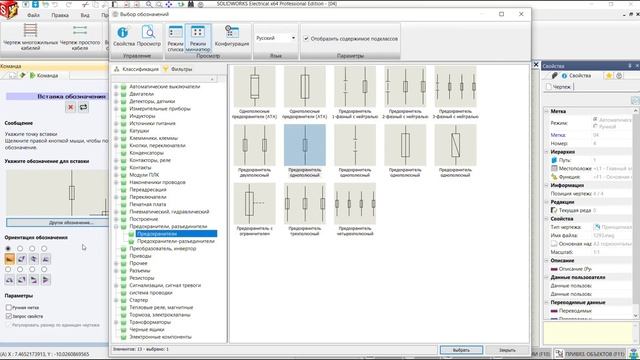The image size is (640, 360).
Task: Click the Выбрать button
Action: tap(461, 350)
